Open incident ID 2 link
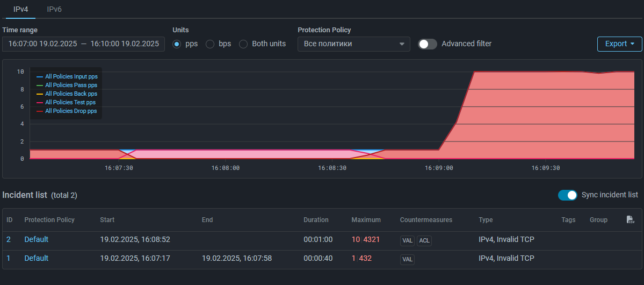 [9, 239]
